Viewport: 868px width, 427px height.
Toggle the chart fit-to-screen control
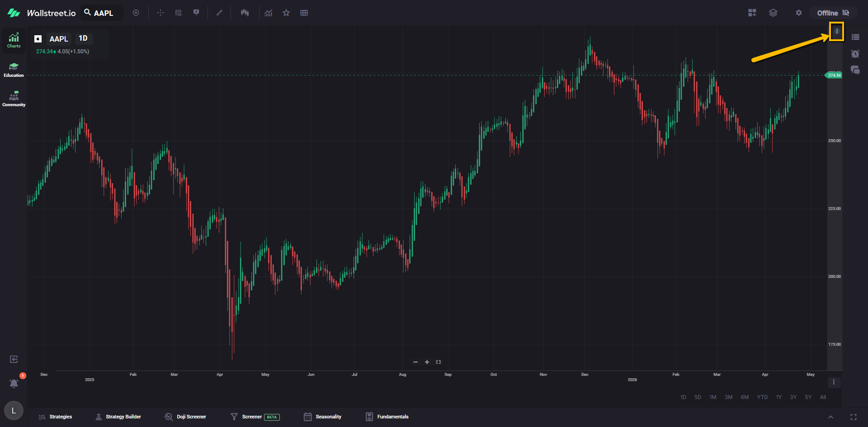tap(438, 362)
